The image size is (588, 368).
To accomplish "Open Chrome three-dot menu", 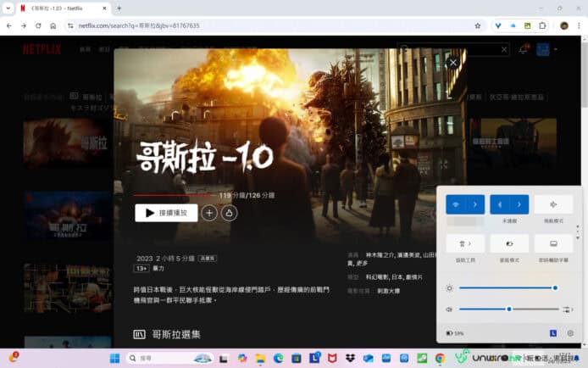I will click(x=579, y=26).
